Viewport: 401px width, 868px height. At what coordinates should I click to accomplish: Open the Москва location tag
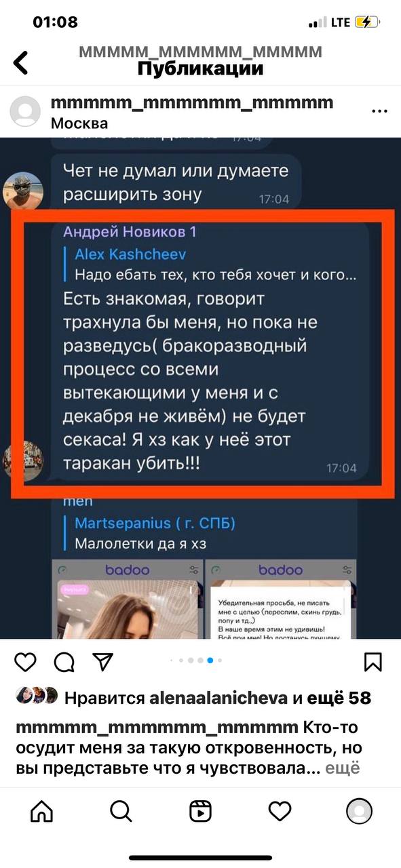(x=79, y=123)
